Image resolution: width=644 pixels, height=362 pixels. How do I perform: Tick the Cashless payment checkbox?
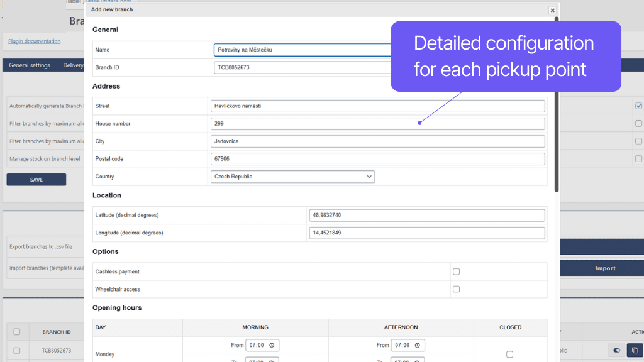[x=457, y=271]
